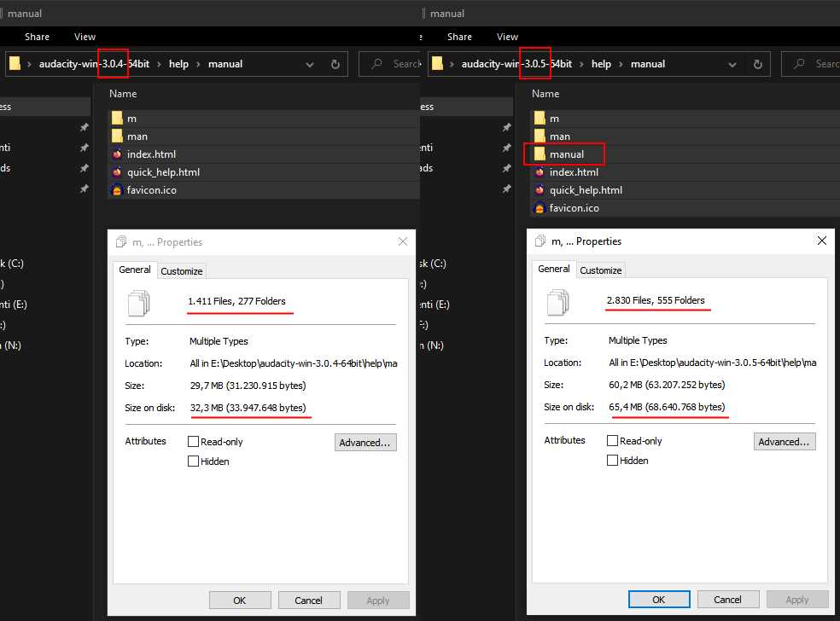Click the Search box in the 3.0.4 window

390,64
